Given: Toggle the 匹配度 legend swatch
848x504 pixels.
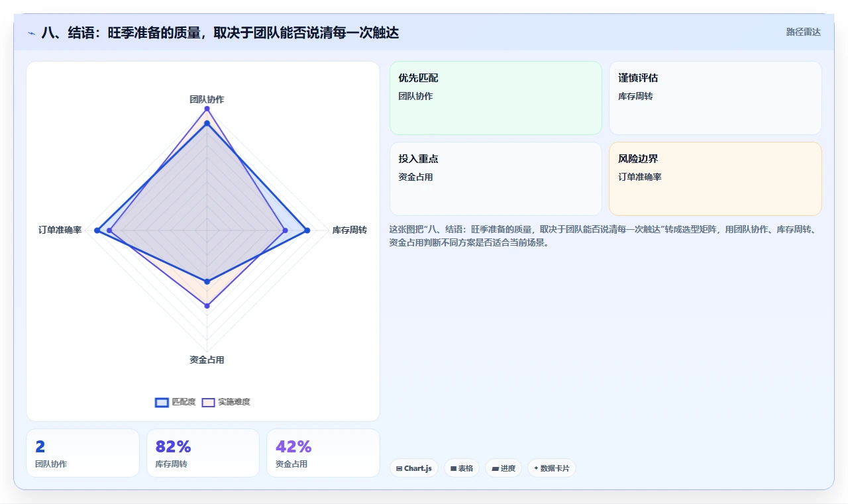Looking at the screenshot, I should (x=162, y=402).
